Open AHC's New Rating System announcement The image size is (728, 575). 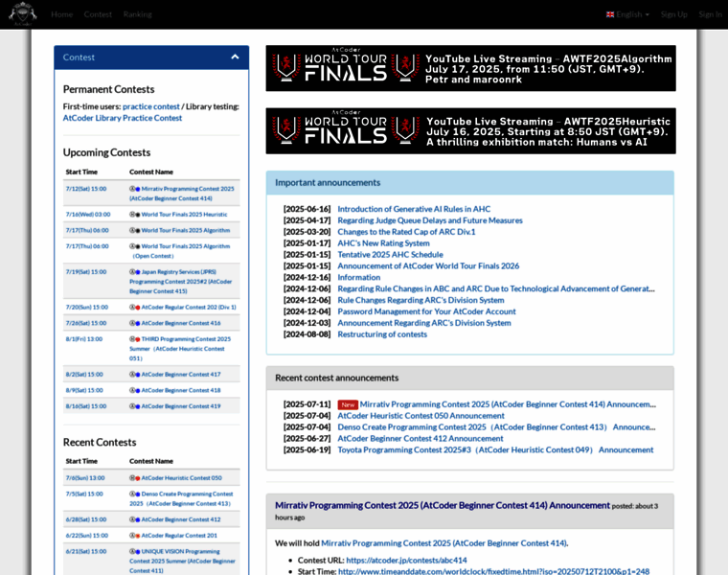coord(383,242)
